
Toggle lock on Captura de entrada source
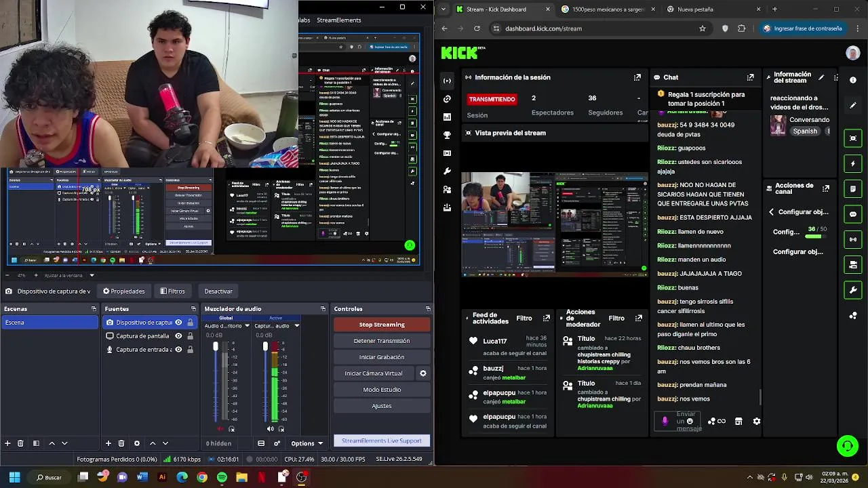190,350
